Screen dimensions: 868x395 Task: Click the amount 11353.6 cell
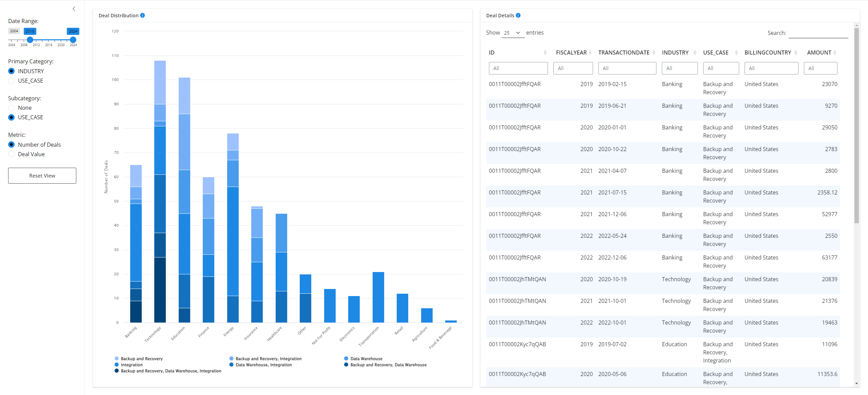click(x=827, y=374)
